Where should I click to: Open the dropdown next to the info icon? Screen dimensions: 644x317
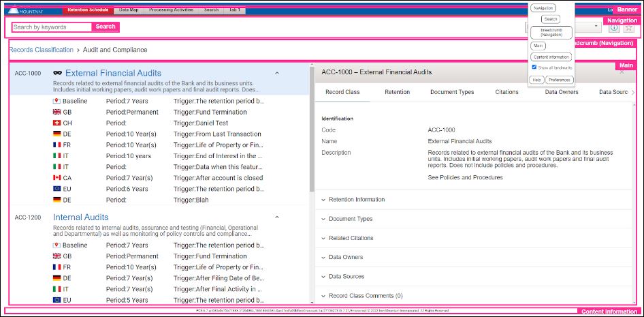tap(596, 27)
